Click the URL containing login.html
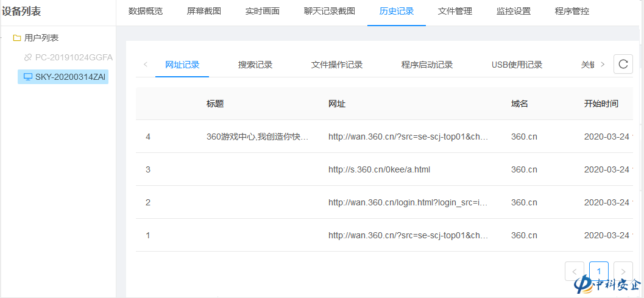 408,202
